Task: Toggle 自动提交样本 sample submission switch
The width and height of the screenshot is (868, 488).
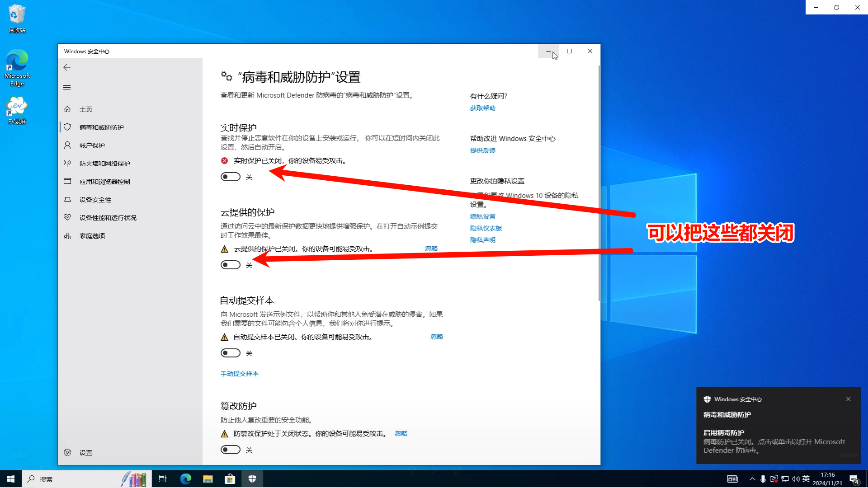Action: (x=231, y=353)
